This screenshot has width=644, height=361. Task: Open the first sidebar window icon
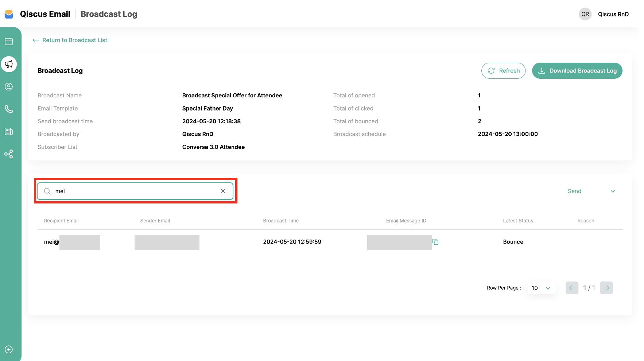(9, 42)
